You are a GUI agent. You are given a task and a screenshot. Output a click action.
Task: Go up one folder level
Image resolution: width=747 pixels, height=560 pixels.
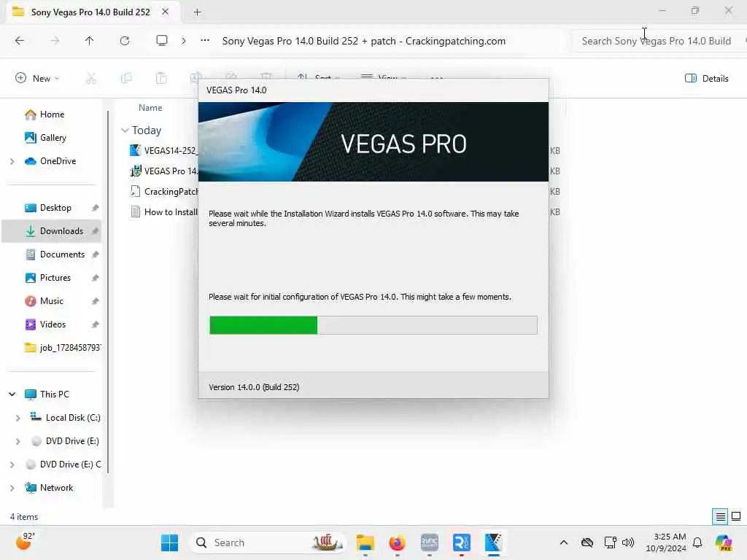89,41
